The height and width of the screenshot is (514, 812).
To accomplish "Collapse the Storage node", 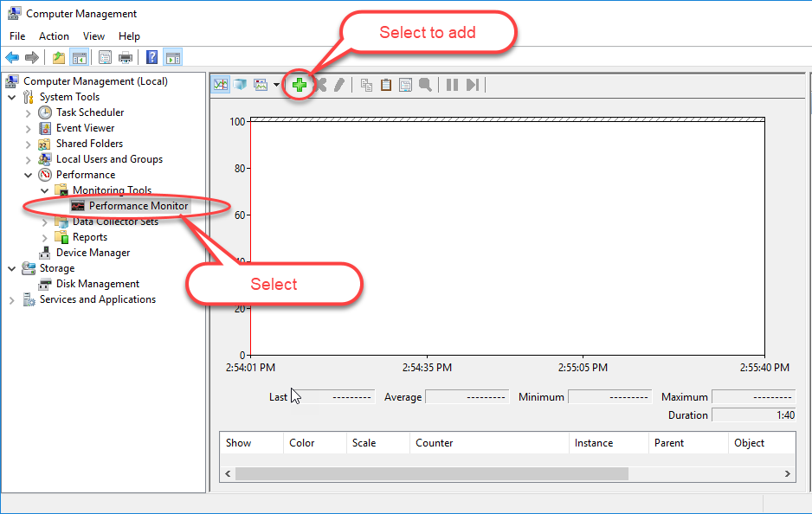I will 12,268.
